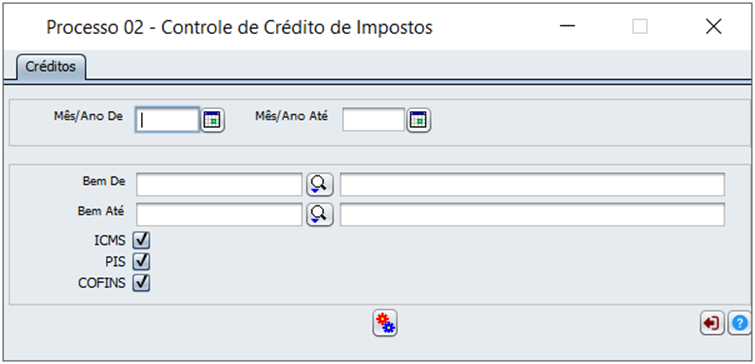Select the Bem De code field
The height and width of the screenshot is (364, 755).
click(x=219, y=185)
